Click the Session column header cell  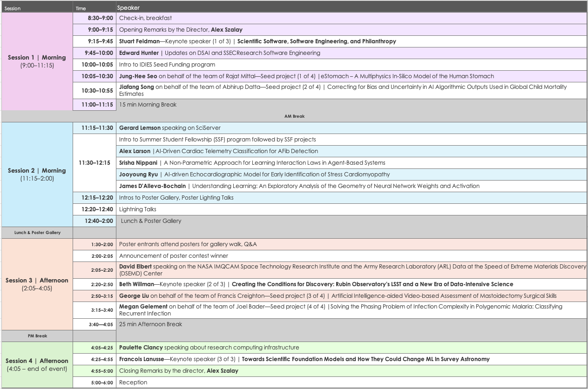pyautogui.click(x=37, y=8)
